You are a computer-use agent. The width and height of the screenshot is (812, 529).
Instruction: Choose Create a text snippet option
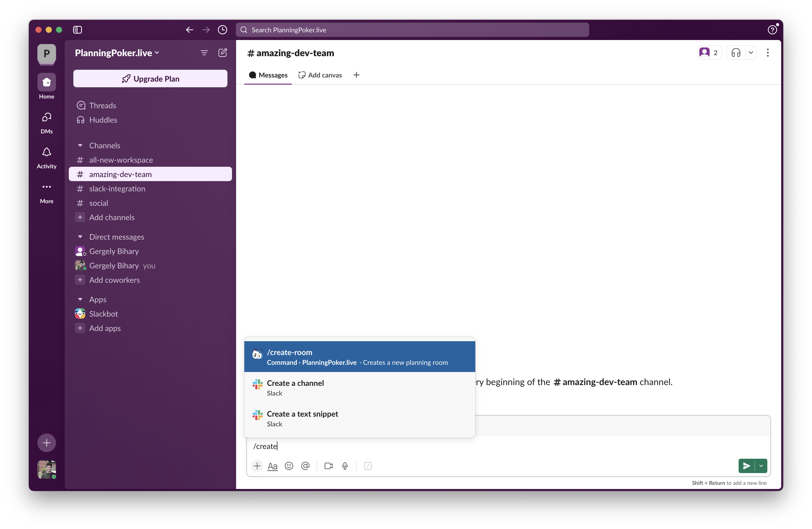point(360,418)
